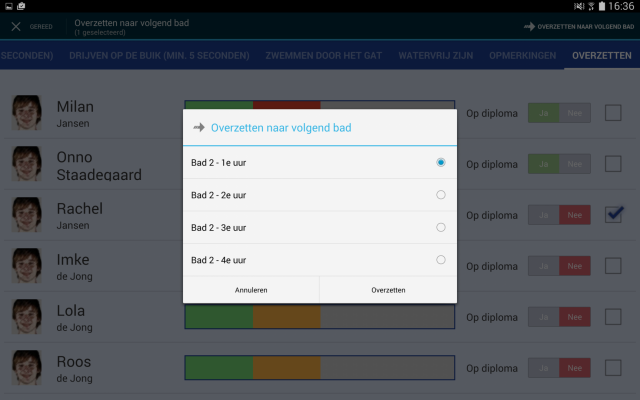The width and height of the screenshot is (640, 400).
Task: Close selection mode with the X icon
Action: click(16, 26)
